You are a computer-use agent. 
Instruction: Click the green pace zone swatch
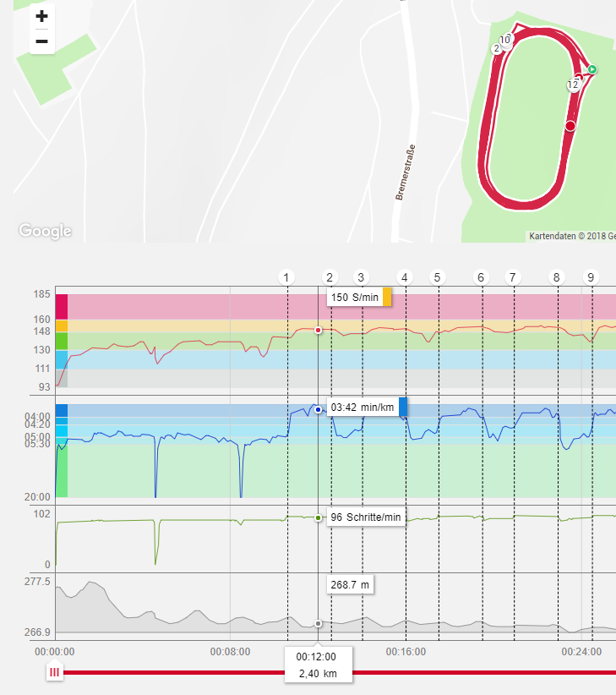[x=62, y=470]
